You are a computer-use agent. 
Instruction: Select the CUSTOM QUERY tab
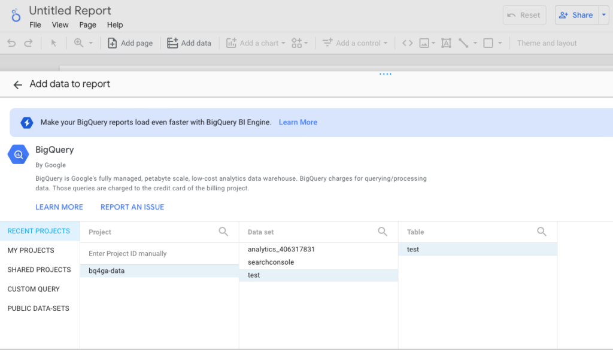[40, 289]
